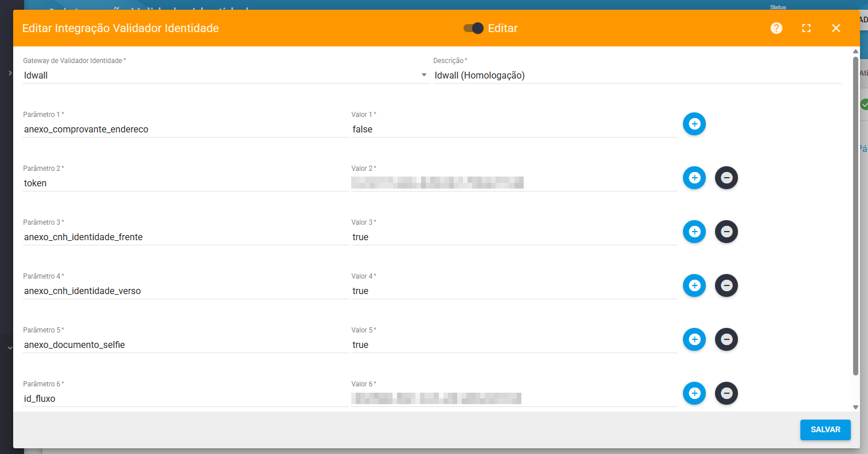Add a parameter after Parâmetro 1 row
This screenshot has width=868, height=454.
pyautogui.click(x=694, y=124)
